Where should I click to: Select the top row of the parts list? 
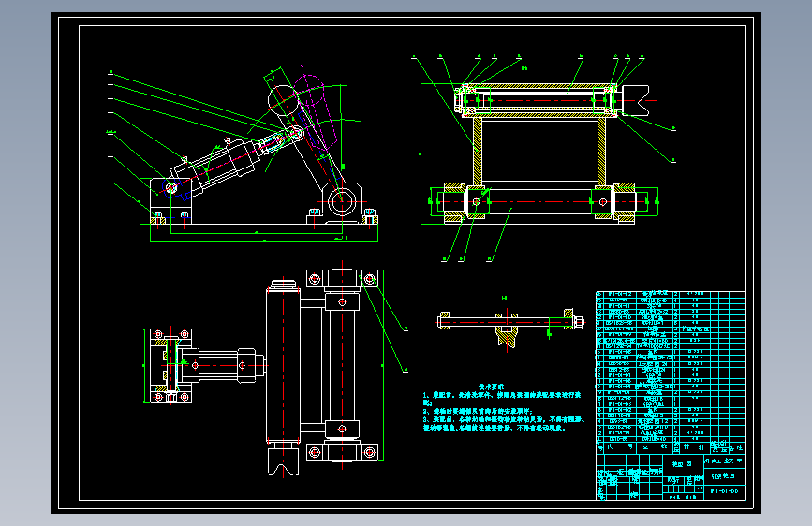(x=671, y=294)
